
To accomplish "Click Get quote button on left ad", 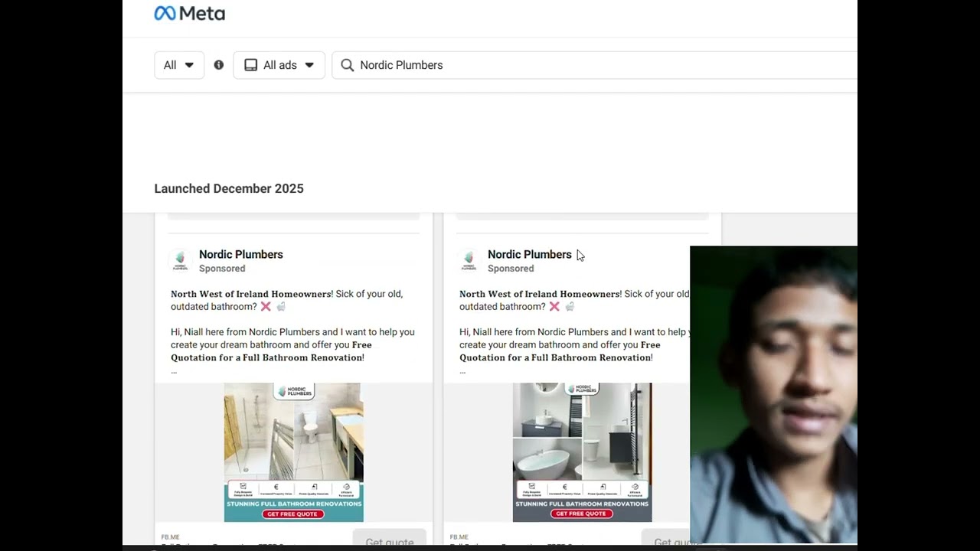I will point(389,537).
